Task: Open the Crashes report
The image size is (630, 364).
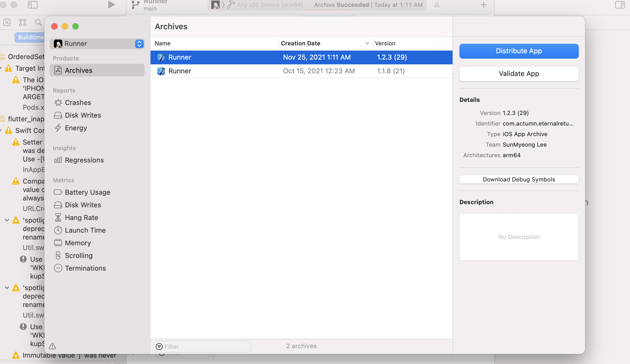Action: click(78, 103)
